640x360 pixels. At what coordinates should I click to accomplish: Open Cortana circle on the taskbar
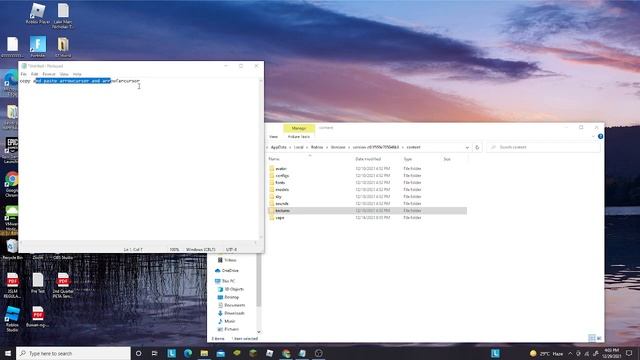click(138, 353)
